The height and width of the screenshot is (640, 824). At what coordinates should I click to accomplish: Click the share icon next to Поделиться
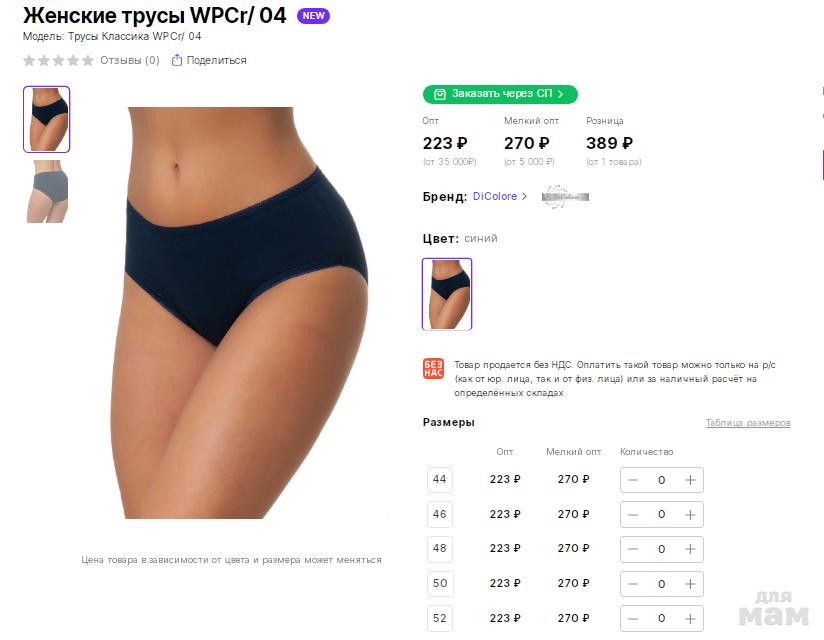[177, 60]
